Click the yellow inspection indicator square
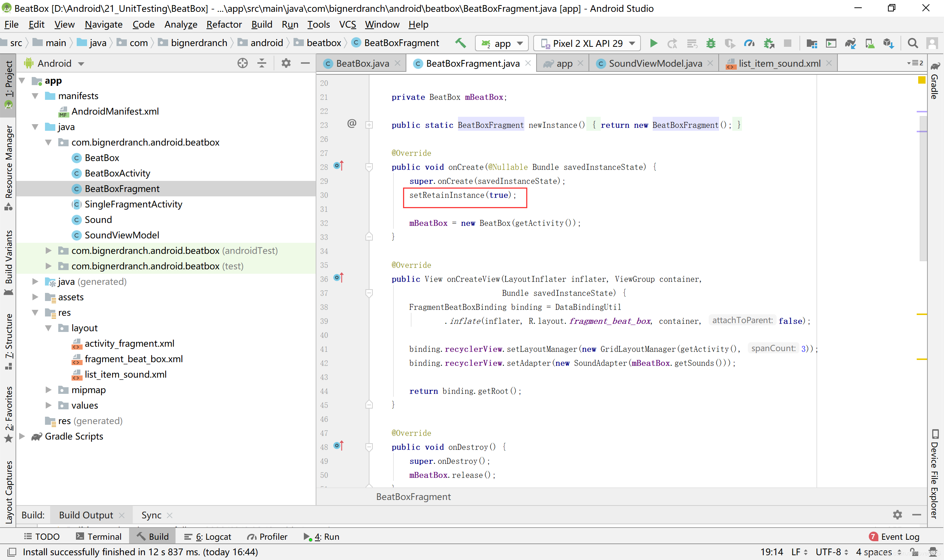Viewport: 944px width, 560px height. click(922, 80)
